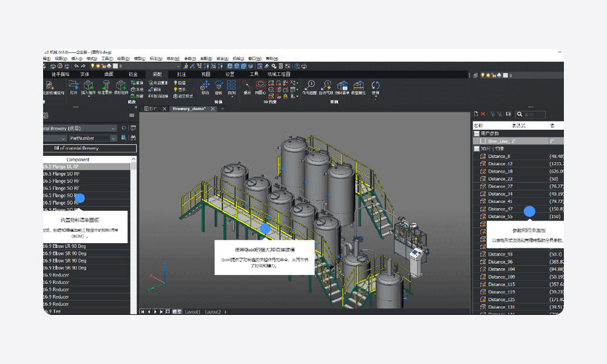Click the Hide (隐藏) bulb button in ribbon
This screenshot has height=364, width=607.
(180, 83)
